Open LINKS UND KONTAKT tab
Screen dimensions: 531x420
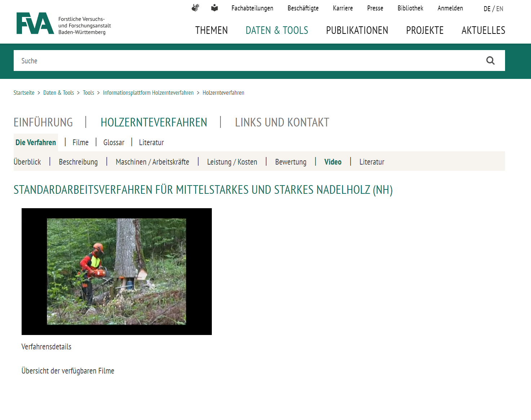coord(282,122)
